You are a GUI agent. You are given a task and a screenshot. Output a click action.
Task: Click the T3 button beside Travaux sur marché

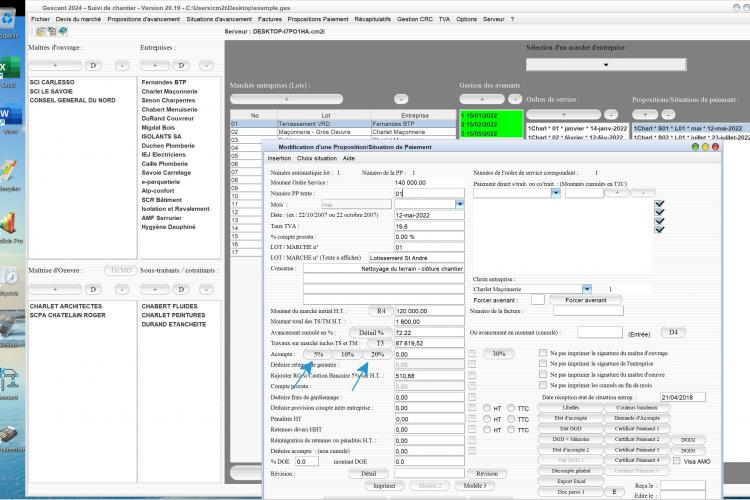click(x=380, y=343)
